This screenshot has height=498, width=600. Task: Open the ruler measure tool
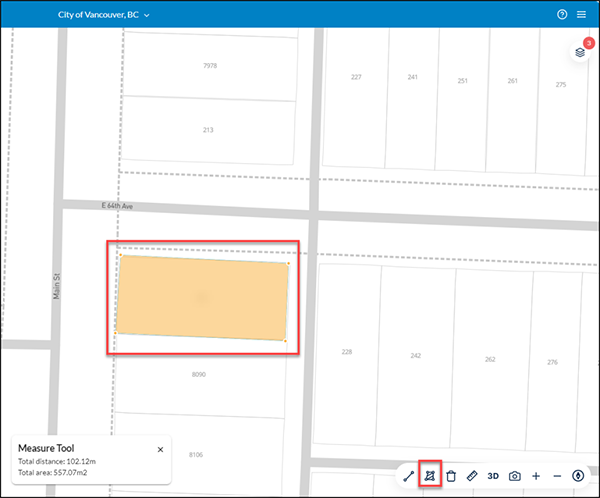point(472,476)
